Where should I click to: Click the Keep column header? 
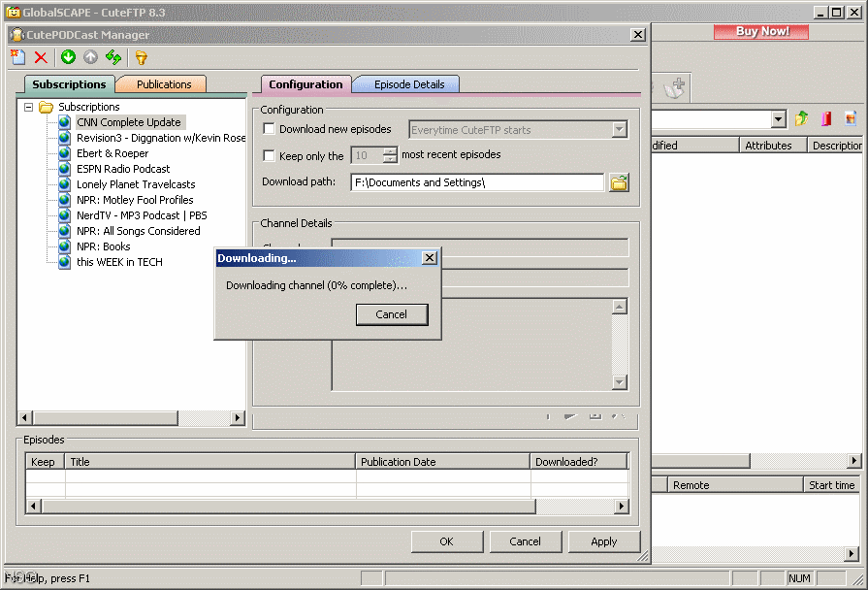coord(46,462)
